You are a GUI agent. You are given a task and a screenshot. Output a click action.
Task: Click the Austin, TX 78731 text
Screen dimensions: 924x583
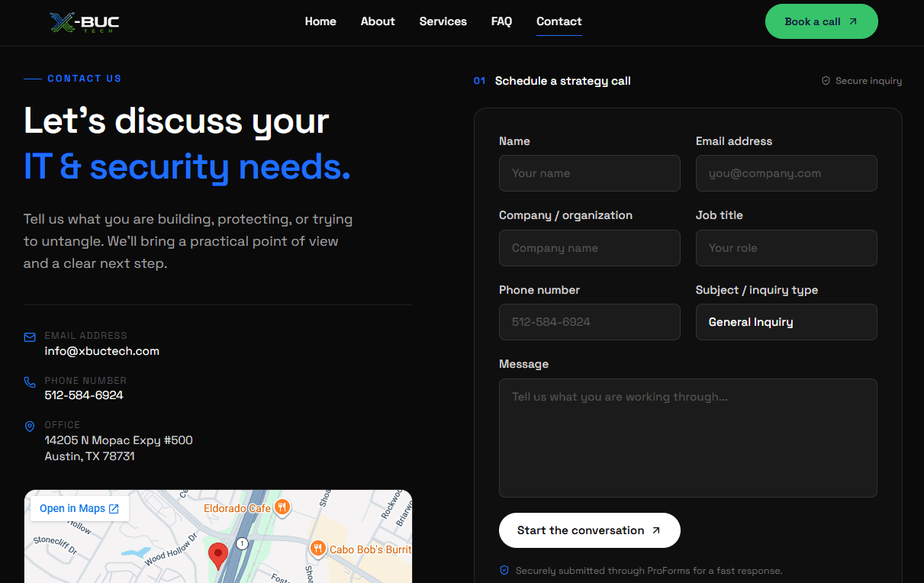pos(89,456)
